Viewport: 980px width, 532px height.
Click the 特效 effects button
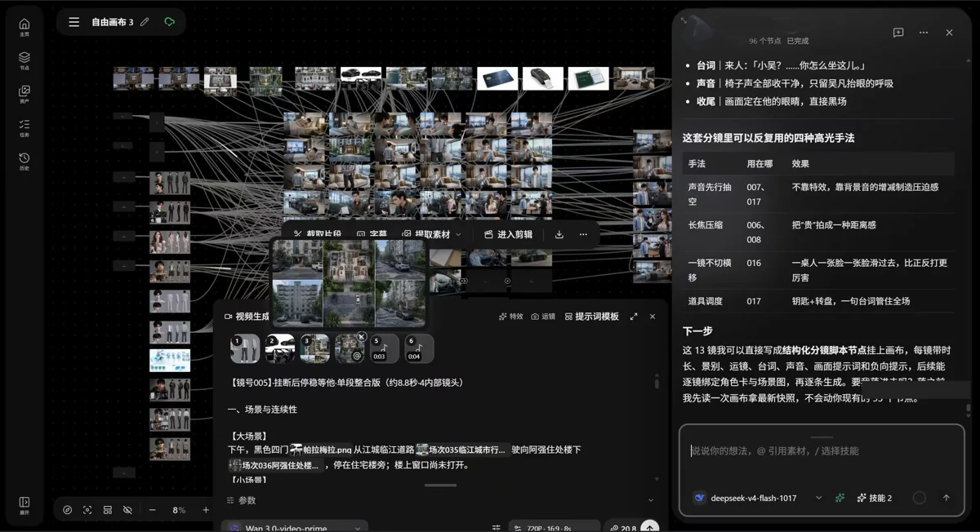[x=510, y=317]
